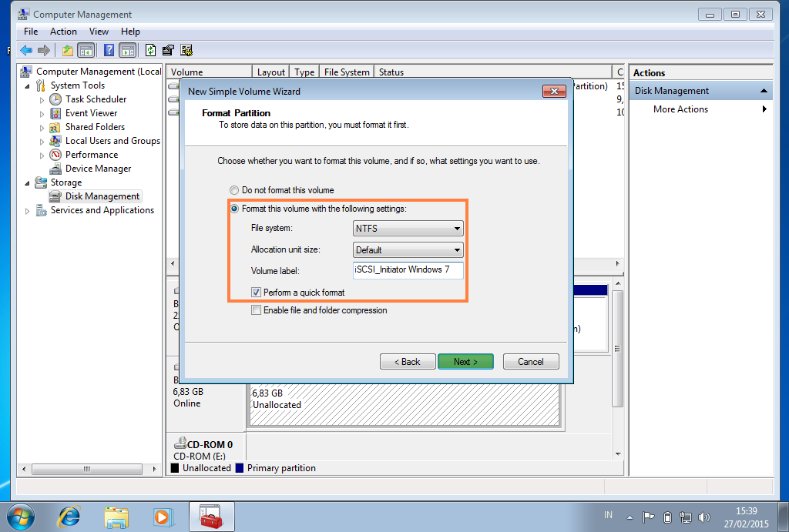
Task: Click the green Refresh toolbar icon
Action: point(150,50)
